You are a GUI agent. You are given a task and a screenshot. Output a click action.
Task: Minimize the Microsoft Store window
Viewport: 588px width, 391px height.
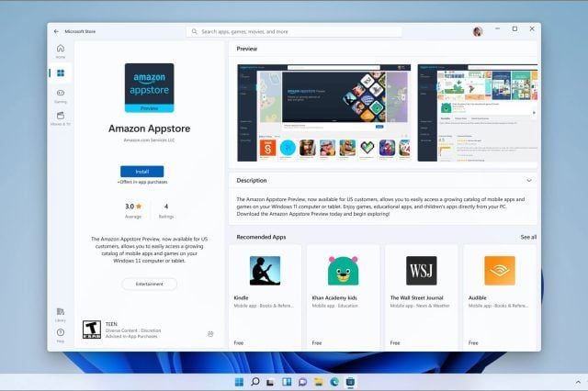tap(497, 28)
